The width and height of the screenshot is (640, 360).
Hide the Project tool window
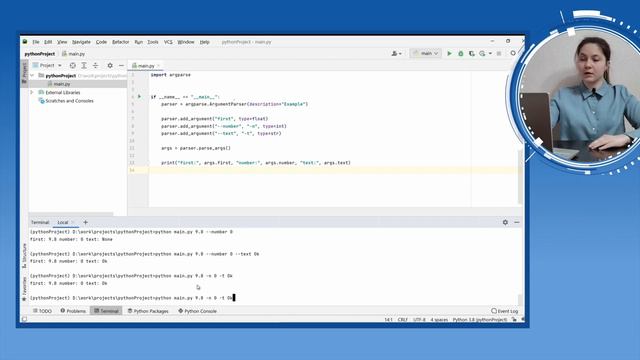coord(121,65)
